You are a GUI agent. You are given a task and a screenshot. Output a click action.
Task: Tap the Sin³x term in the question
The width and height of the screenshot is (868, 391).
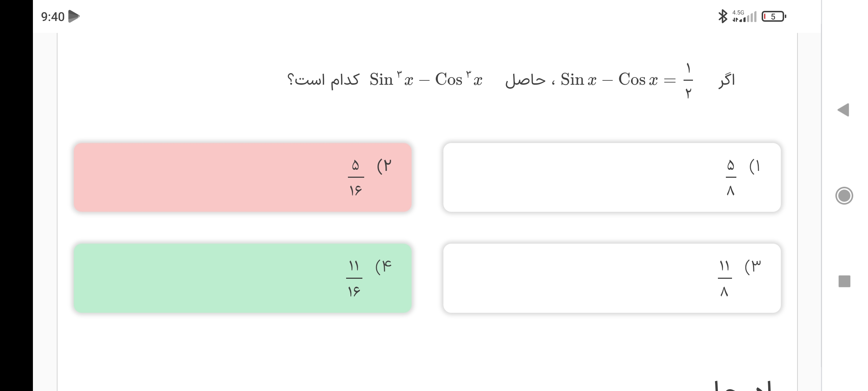pyautogui.click(x=391, y=79)
